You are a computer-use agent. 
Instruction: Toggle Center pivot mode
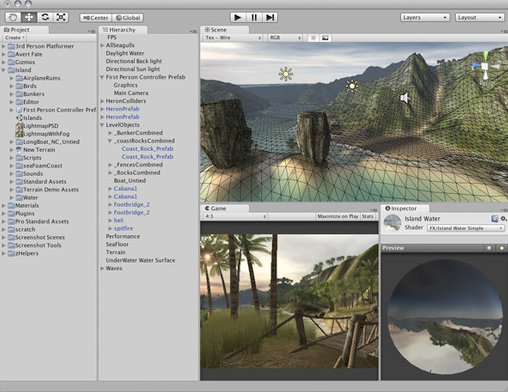(96, 18)
